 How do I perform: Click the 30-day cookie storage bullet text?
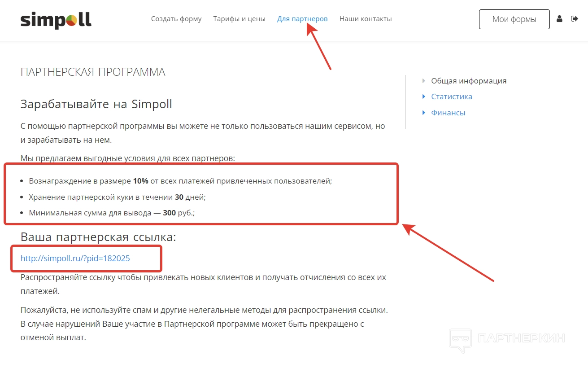point(117,197)
